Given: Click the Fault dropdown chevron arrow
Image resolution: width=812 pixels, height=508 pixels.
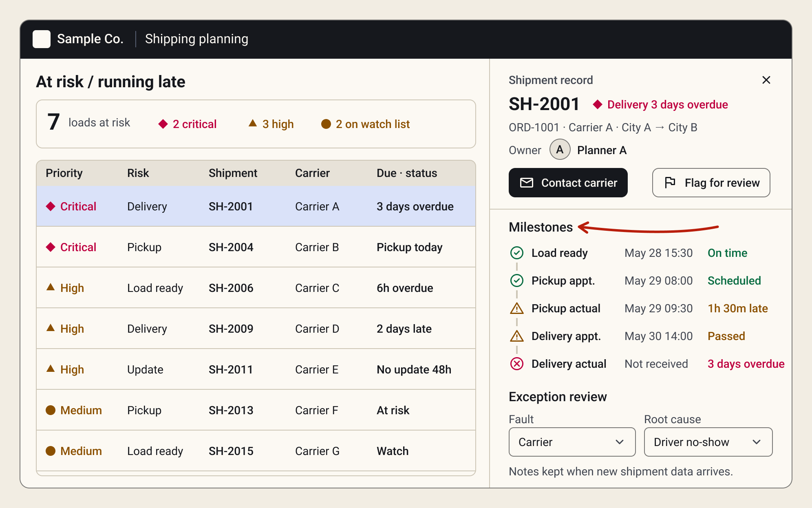Looking at the screenshot, I should coord(620,442).
